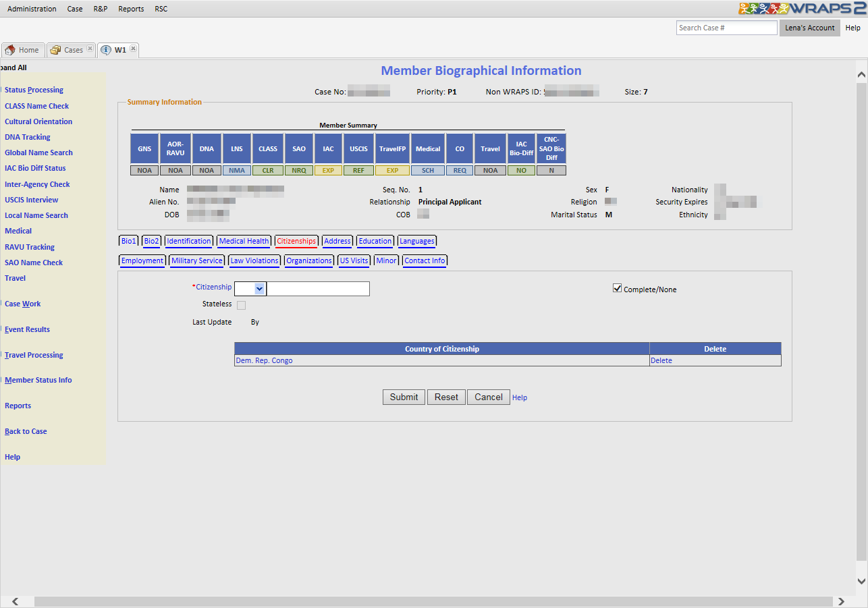Open the Reports menu in the top bar
The height and width of the screenshot is (608, 868).
click(x=131, y=9)
